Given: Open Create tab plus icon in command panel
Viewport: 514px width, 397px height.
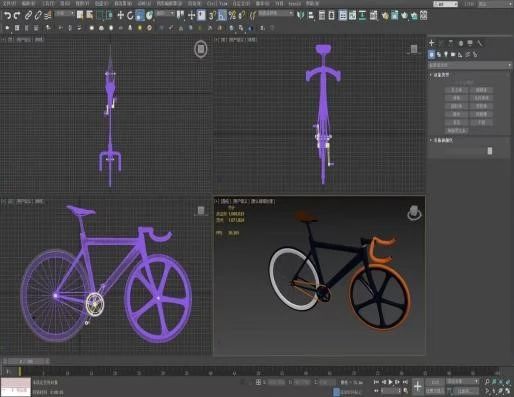Looking at the screenshot, I should (432, 43).
